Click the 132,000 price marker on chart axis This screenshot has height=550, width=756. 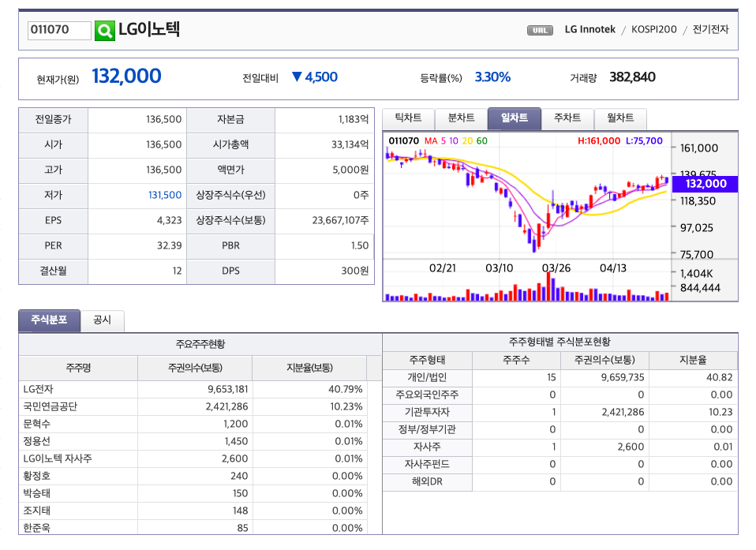705,184
